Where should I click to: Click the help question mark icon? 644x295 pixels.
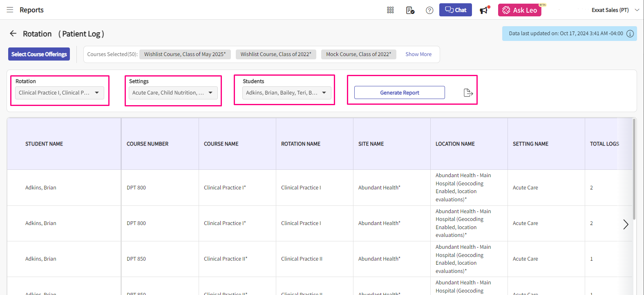point(429,10)
